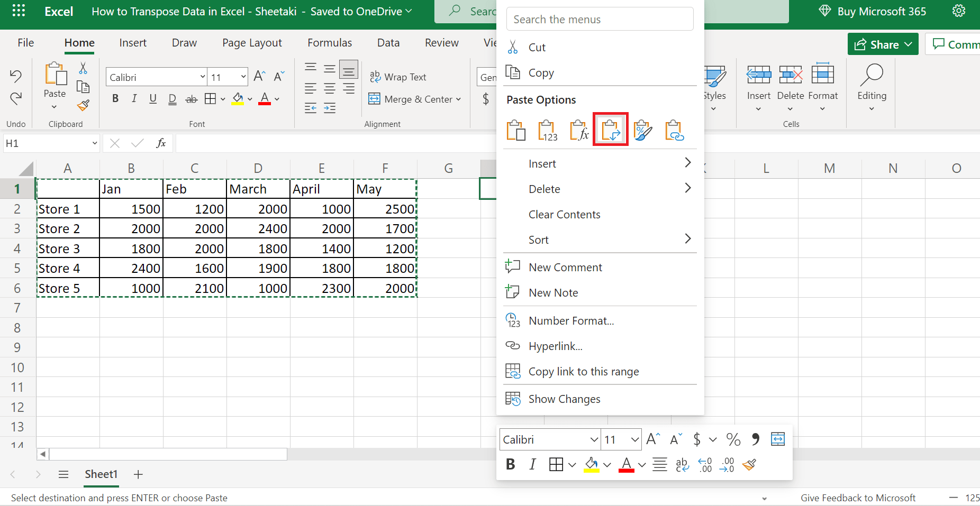This screenshot has width=980, height=506.
Task: Open Buy Microsoft 365 link
Action: point(871,11)
